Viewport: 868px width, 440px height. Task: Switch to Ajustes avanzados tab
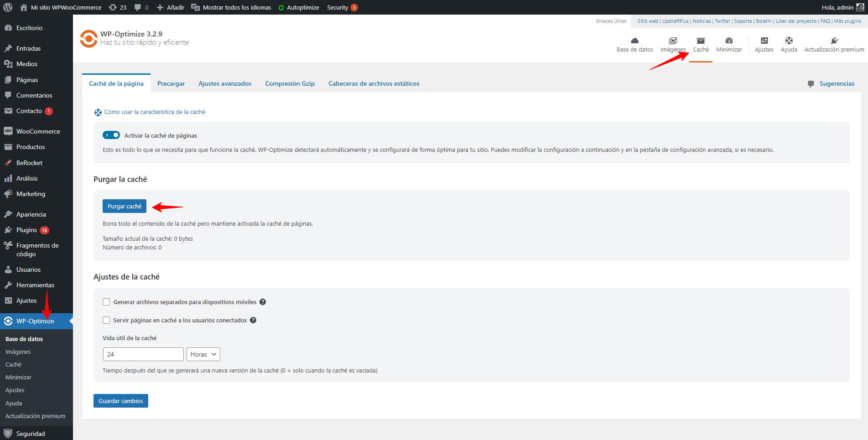click(x=225, y=83)
